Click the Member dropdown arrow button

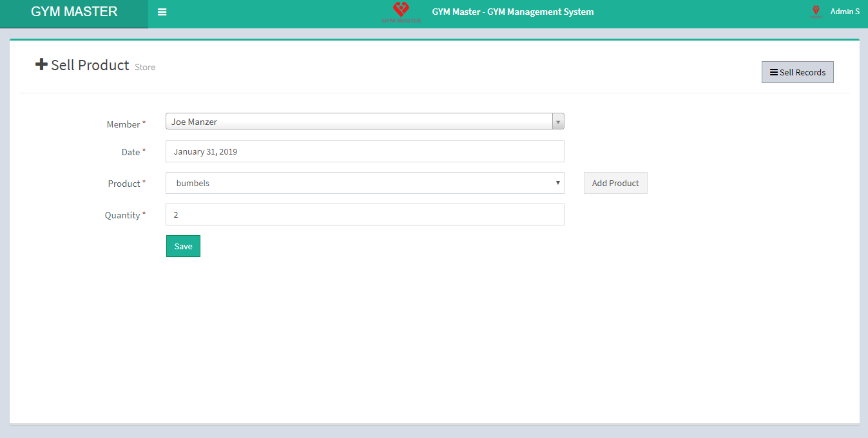pos(558,122)
